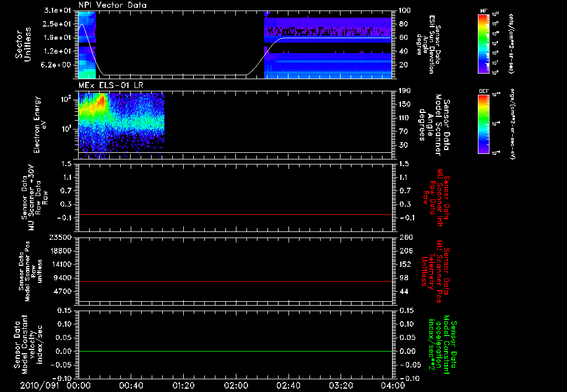Click the "Model Scanner Angle degrees" right label
The image size is (567, 392).
pyautogui.click(x=434, y=125)
